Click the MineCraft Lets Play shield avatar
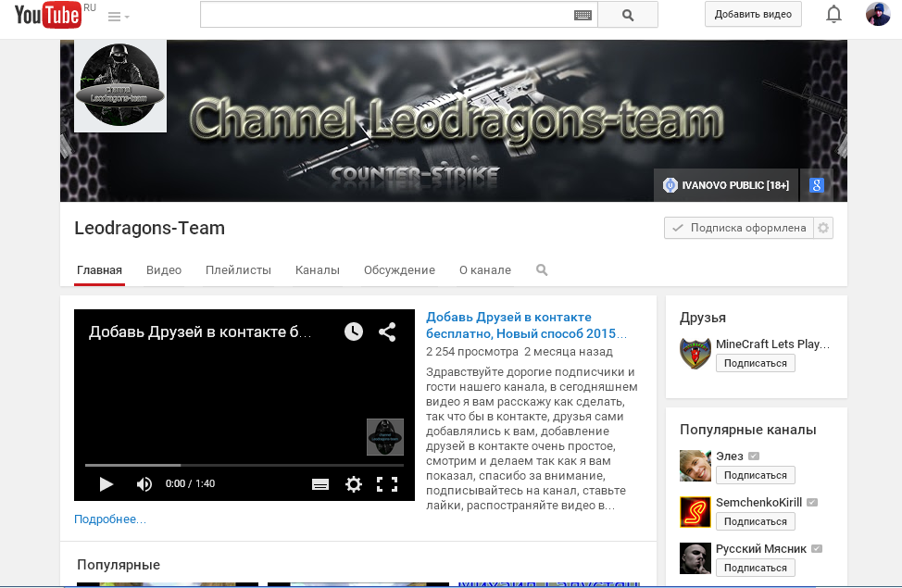This screenshot has height=588, width=902. pyautogui.click(x=695, y=353)
